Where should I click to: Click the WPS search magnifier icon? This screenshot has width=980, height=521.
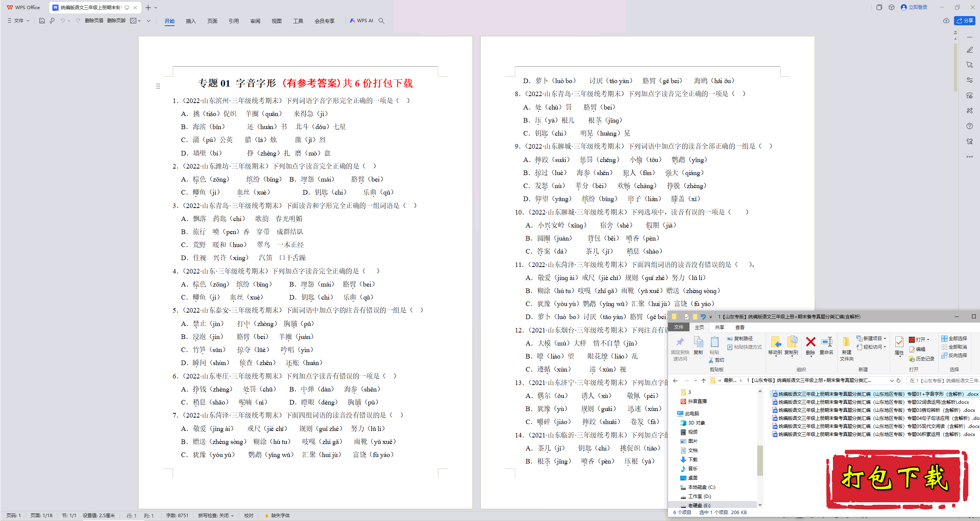pos(381,21)
